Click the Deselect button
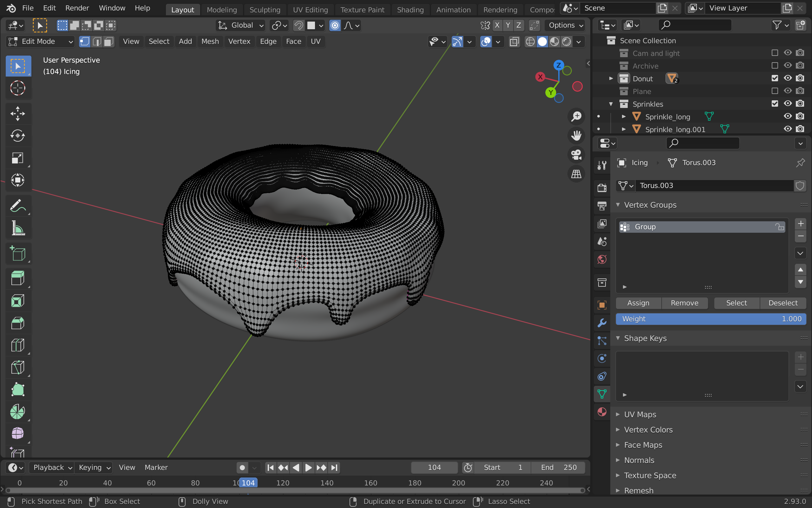812x508 pixels. tap(783, 303)
